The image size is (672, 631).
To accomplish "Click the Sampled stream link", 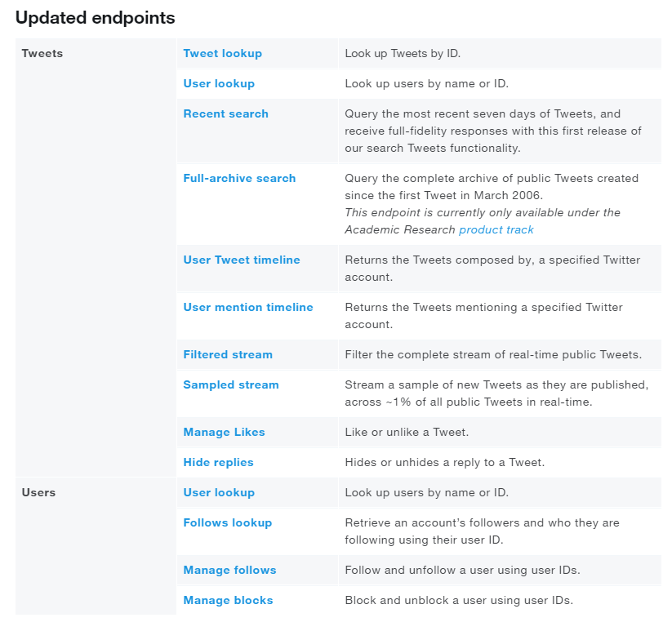I will tap(231, 385).
